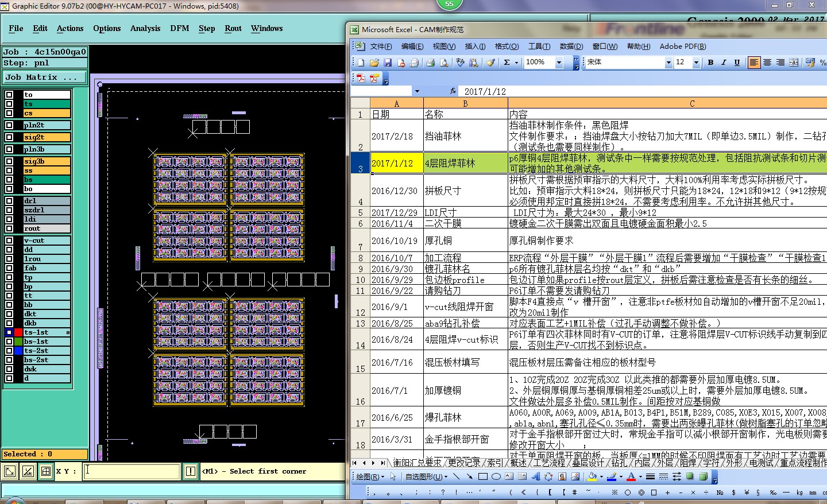827x504 pixels.
Task: Click the exclamation mark icon in Graphic Editor
Action: (191, 471)
